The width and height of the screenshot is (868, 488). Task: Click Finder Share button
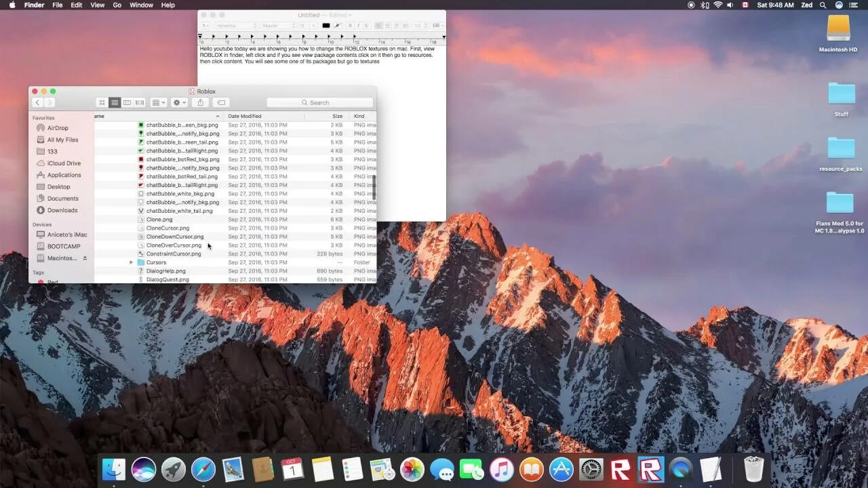[200, 102]
